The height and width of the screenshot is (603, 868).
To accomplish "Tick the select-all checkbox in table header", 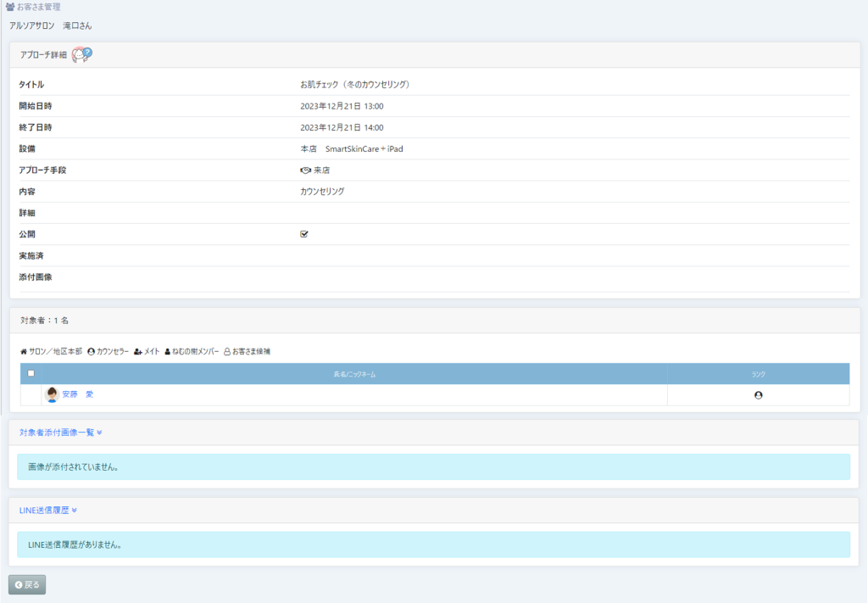I will [31, 373].
